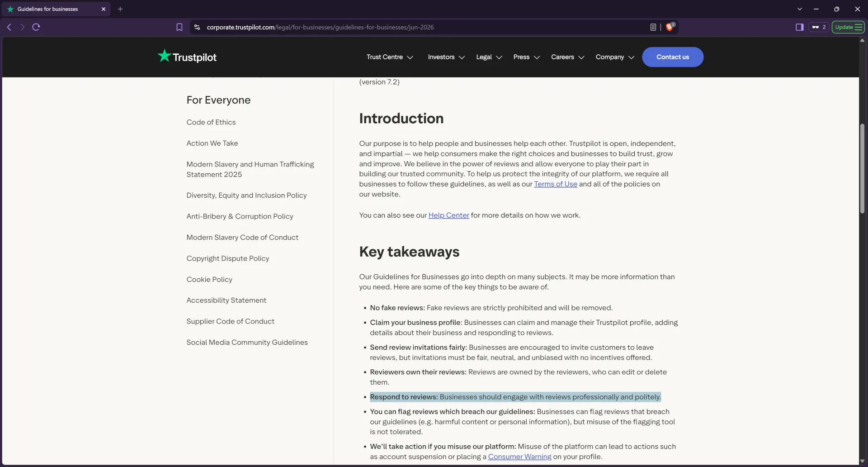Click the Claim your business profile text
Screen dimensions: 868x467
524,328
